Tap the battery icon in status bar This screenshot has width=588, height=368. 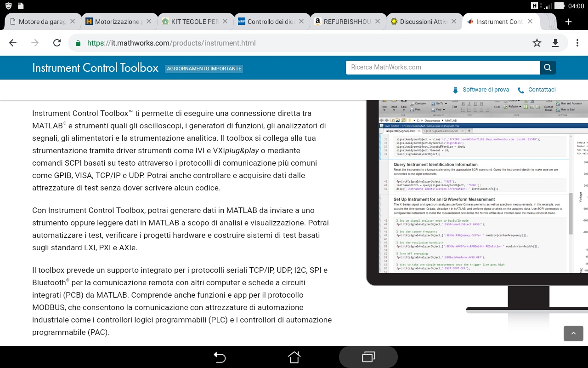[x=559, y=6]
